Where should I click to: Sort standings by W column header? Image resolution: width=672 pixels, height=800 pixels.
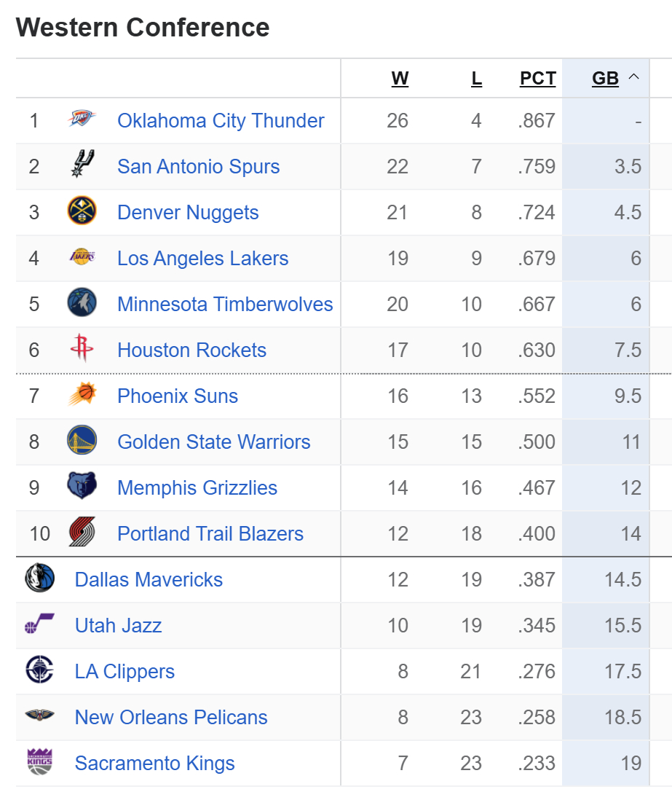(x=400, y=79)
